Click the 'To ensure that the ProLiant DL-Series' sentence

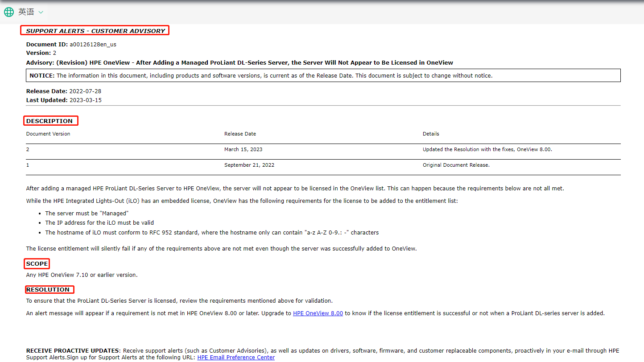coord(179,301)
